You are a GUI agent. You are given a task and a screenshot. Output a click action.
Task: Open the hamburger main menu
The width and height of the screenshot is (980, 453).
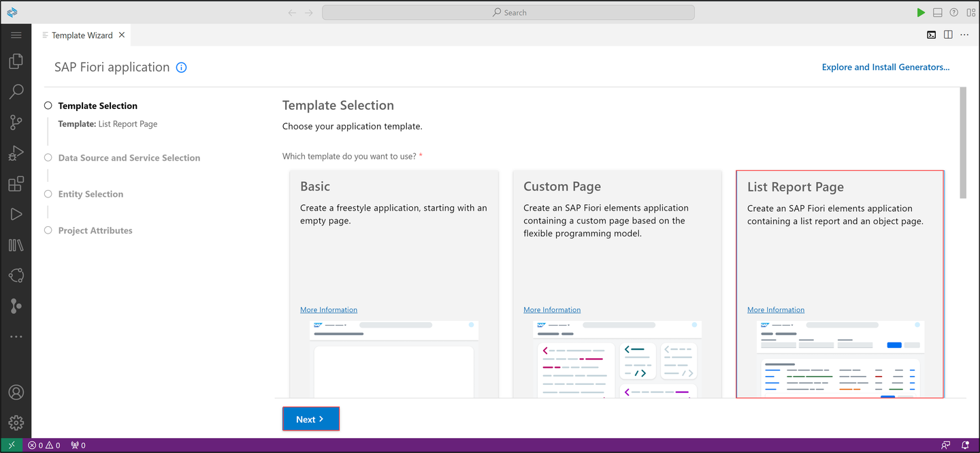pos(16,35)
